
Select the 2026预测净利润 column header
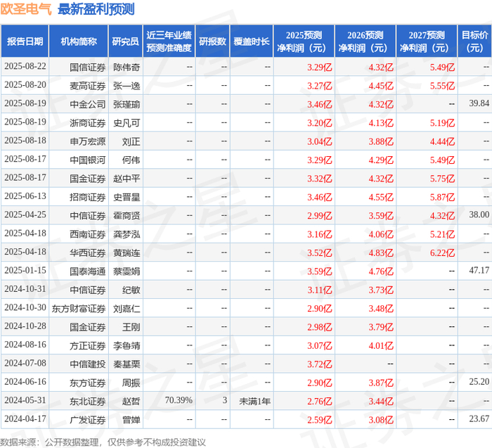365,41
